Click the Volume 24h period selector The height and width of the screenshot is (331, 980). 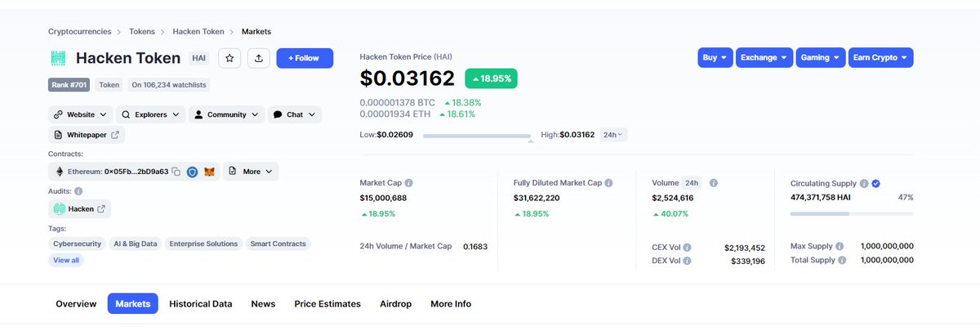click(692, 183)
